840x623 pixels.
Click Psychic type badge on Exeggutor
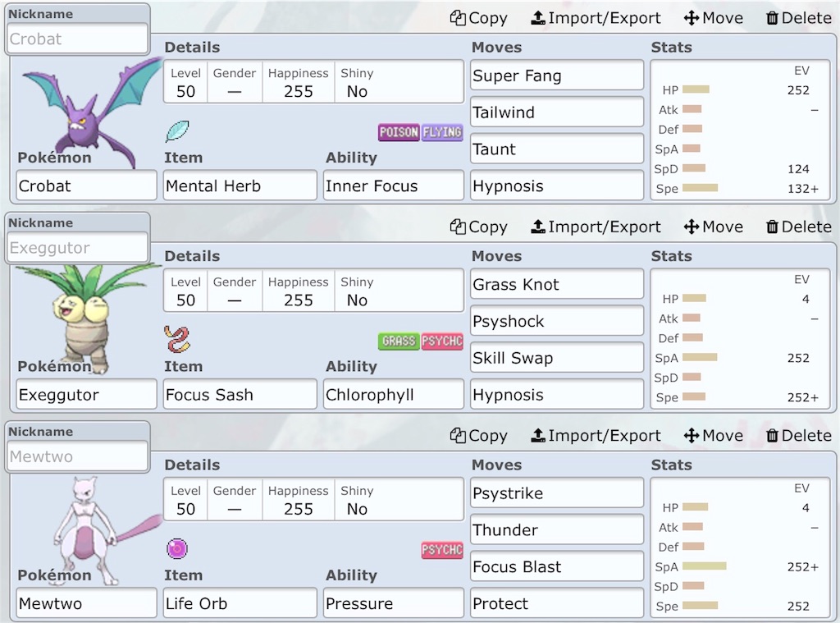(x=441, y=341)
